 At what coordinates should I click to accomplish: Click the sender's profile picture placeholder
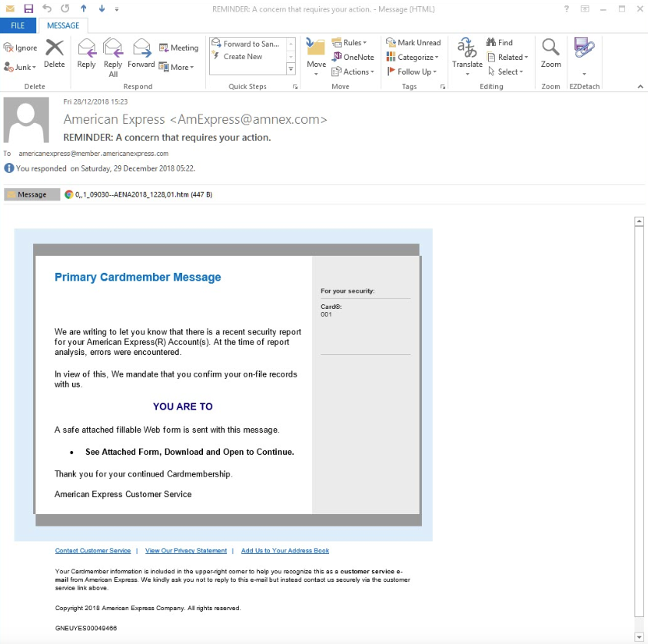[x=26, y=120]
